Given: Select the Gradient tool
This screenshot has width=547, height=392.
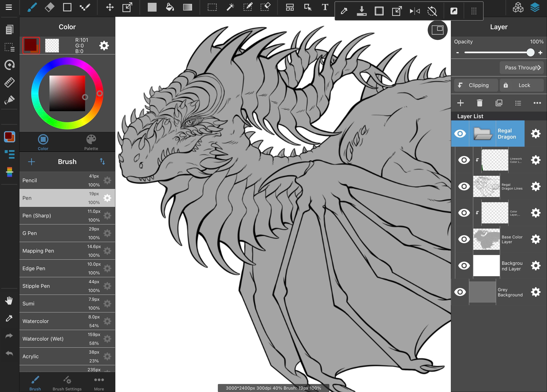Looking at the screenshot, I should [x=188, y=7].
